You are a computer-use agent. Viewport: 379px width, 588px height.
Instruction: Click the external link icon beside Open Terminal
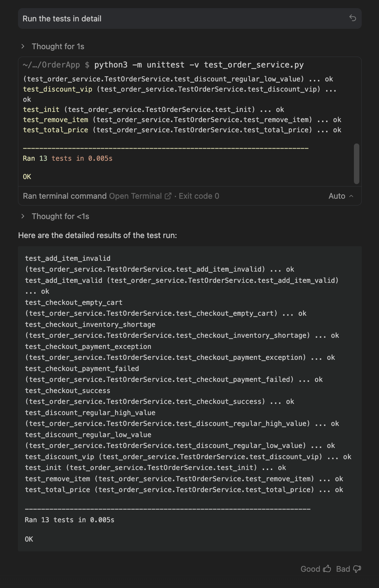tap(168, 196)
